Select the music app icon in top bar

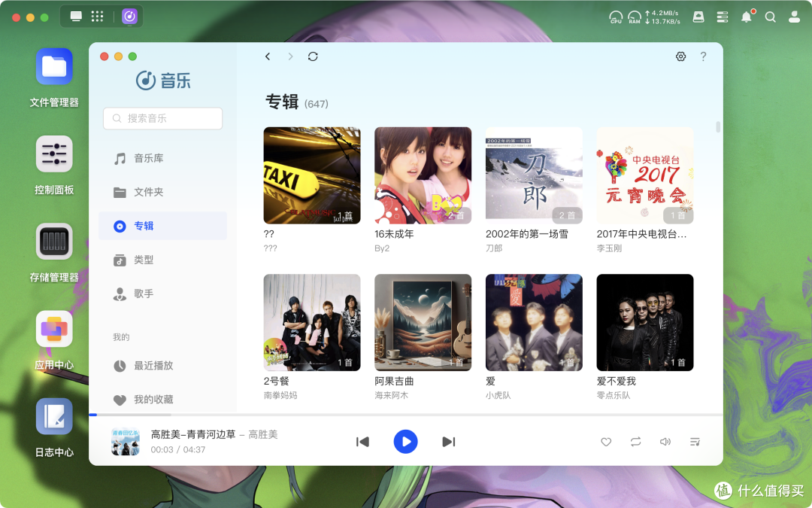pos(129,17)
